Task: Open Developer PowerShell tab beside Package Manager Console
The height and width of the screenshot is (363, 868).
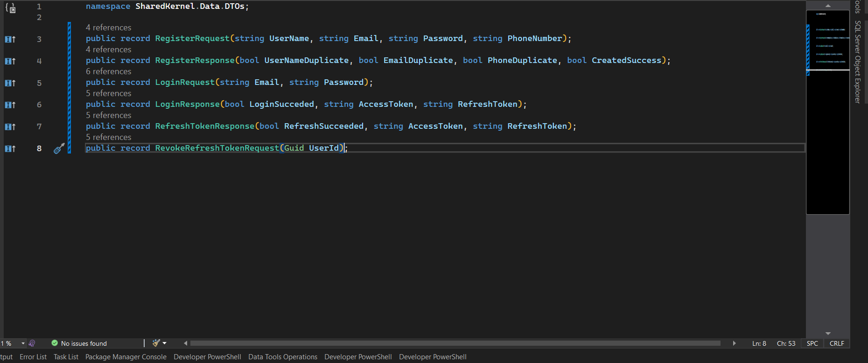Action: (x=207, y=357)
